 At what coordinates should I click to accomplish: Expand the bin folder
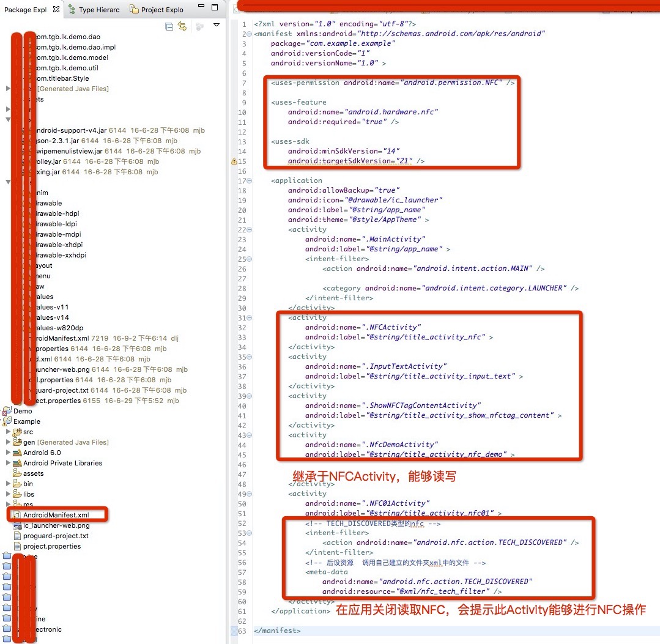(8, 484)
